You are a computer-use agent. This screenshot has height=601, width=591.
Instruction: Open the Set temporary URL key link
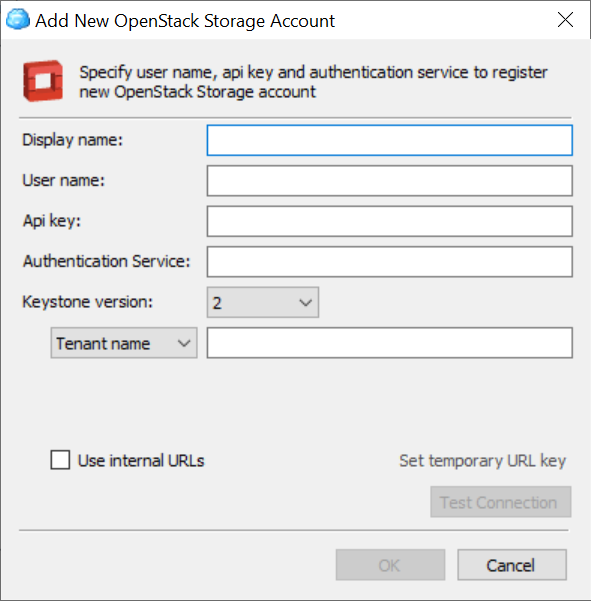[483, 460]
